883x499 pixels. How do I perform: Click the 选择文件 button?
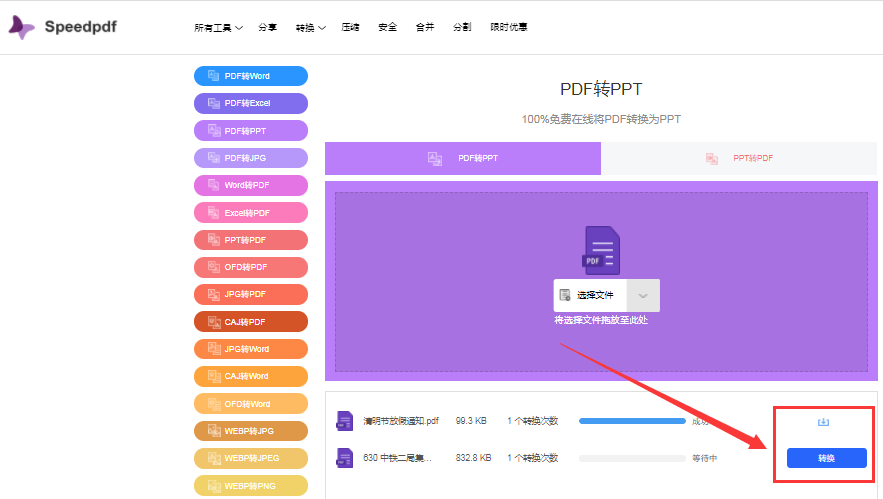tap(590, 296)
